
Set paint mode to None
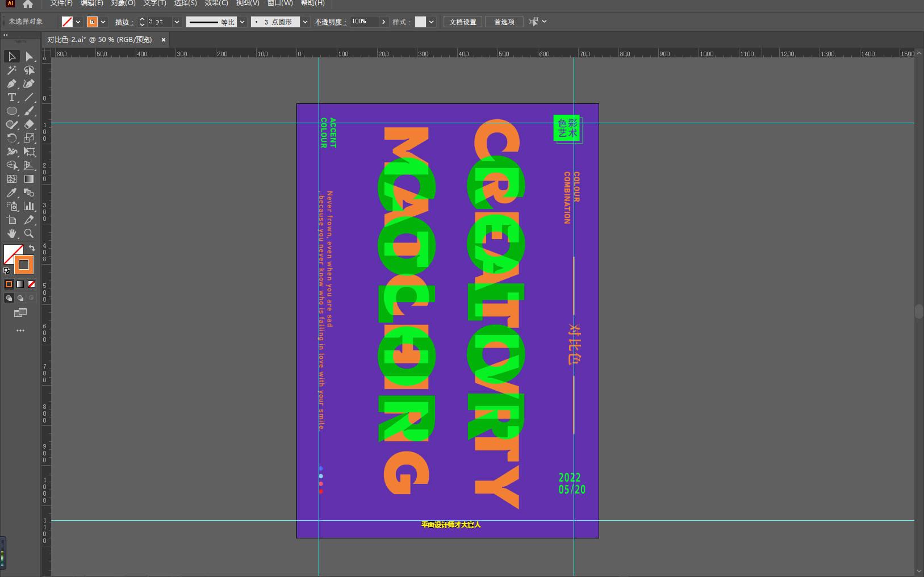click(32, 284)
